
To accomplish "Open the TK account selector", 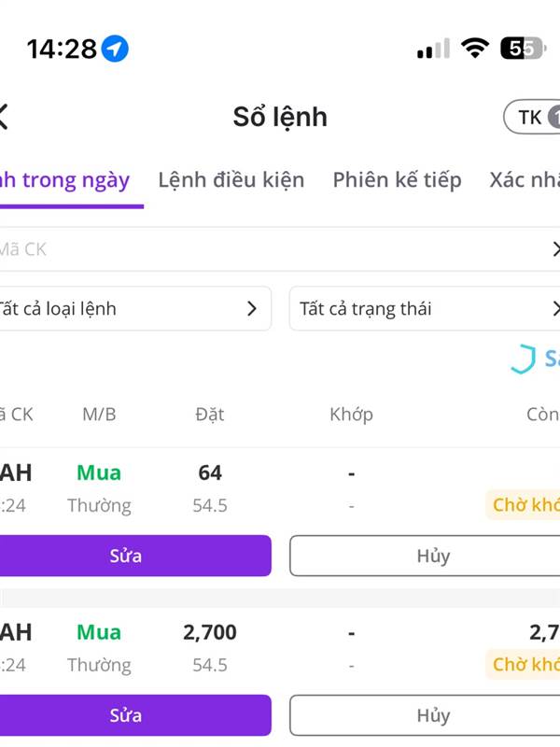I will (533, 117).
